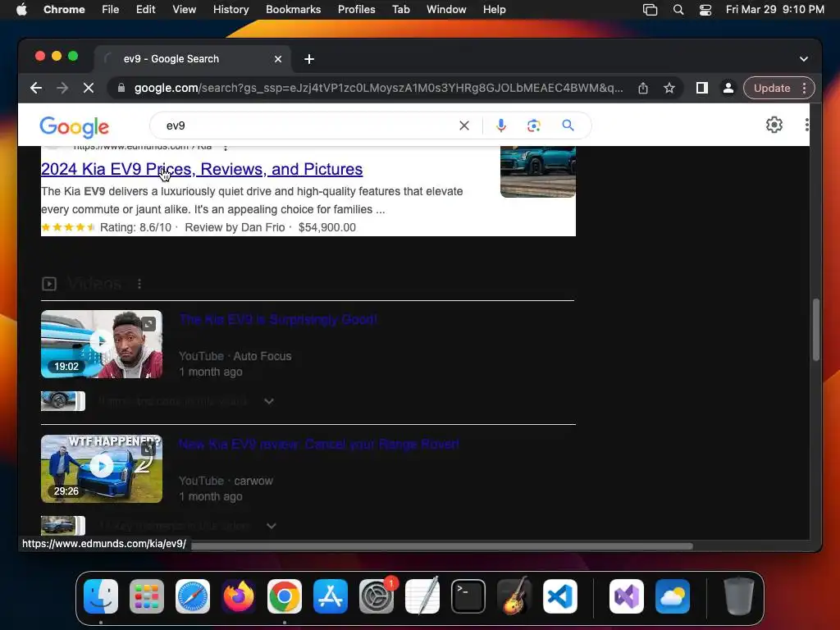
Task: Click the Google logo
Action: [74, 126]
